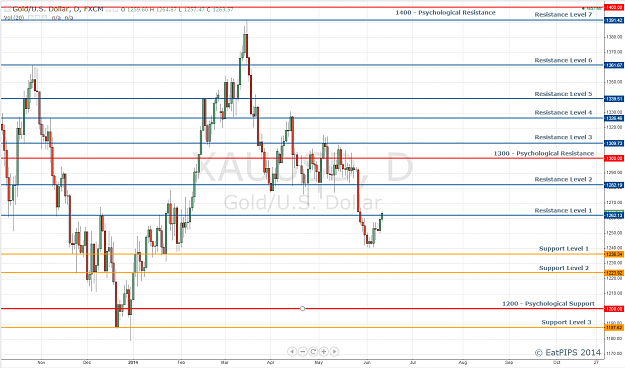Screen dimensions: 625x368
Task: Click the Gold/U.S. Dollar, D, FXCM symbol title
Action: point(58,9)
